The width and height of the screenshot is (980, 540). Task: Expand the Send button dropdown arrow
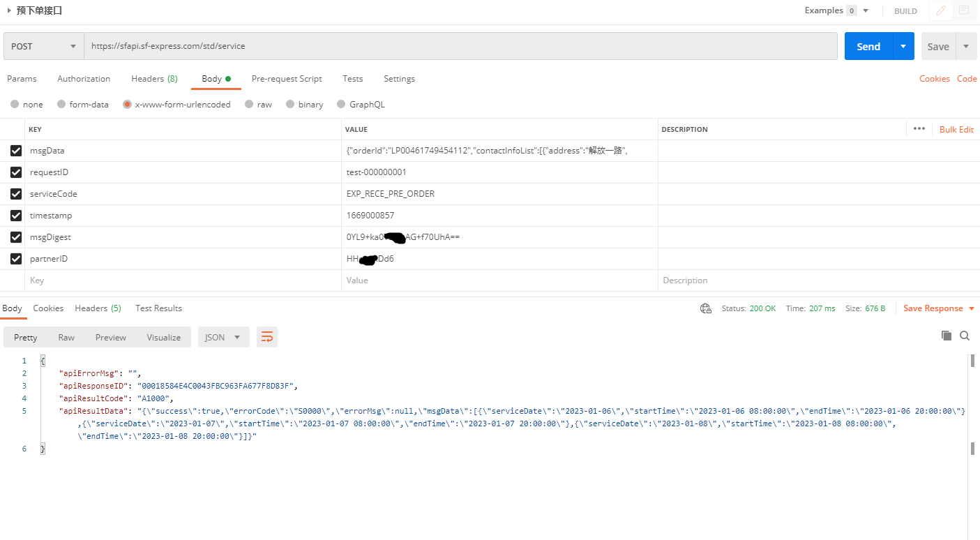click(x=903, y=46)
